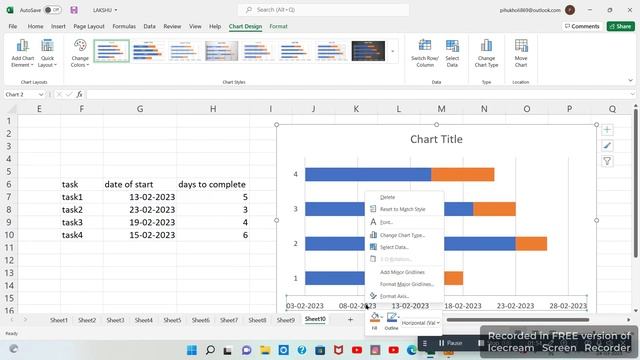Switch to Sheet9 tab
640x360 pixels.
click(x=285, y=320)
